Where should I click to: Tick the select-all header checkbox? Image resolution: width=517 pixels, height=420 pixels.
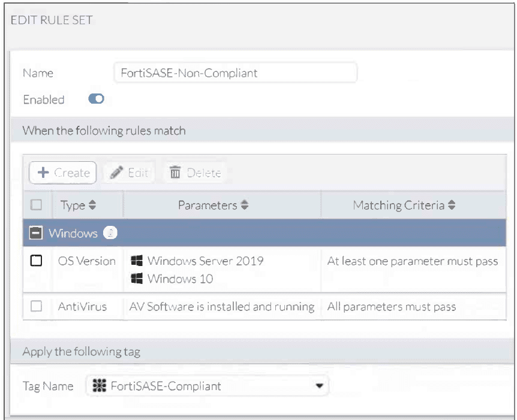tap(36, 205)
